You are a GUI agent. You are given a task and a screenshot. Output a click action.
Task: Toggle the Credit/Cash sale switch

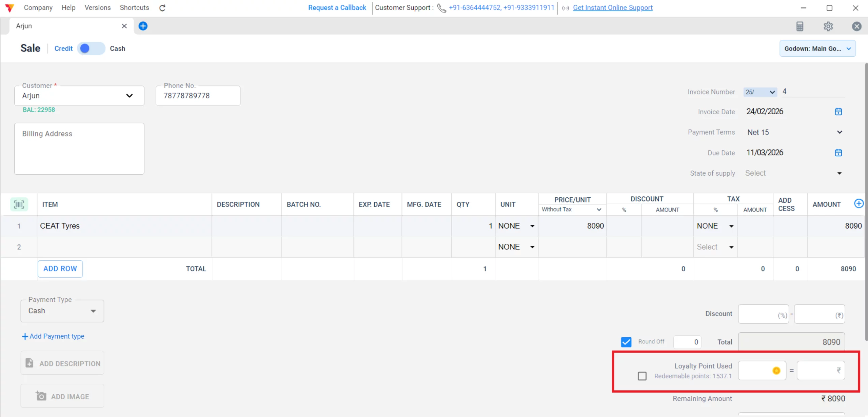[91, 48]
